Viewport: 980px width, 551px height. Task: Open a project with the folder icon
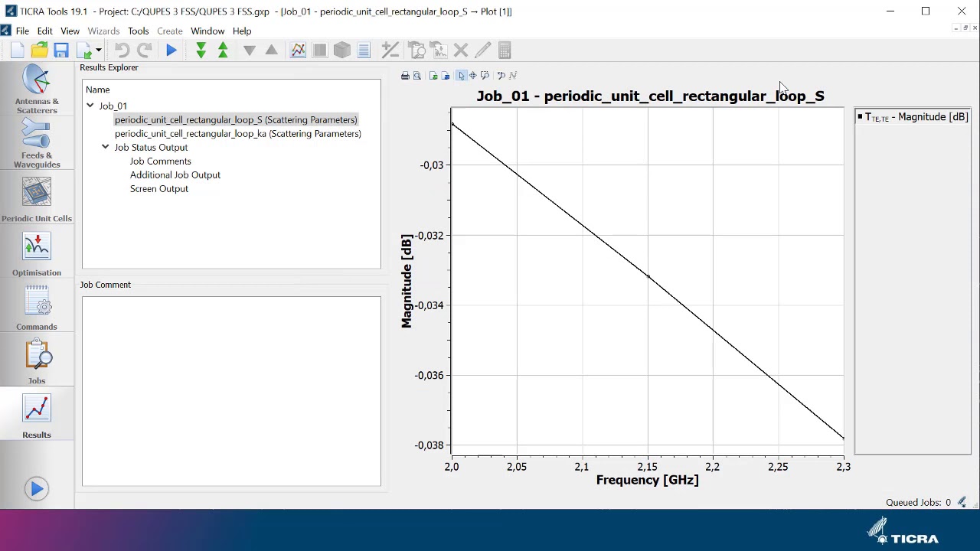[39, 51]
